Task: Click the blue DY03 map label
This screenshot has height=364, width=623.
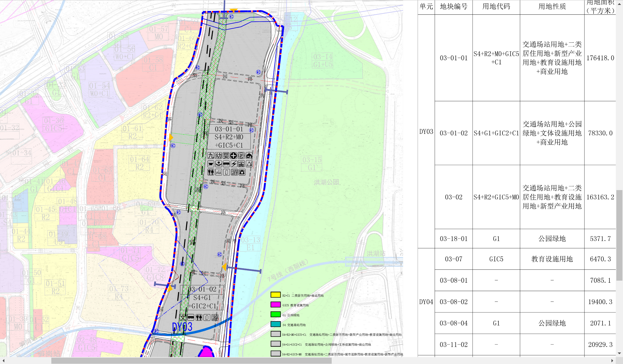Action: (x=182, y=327)
